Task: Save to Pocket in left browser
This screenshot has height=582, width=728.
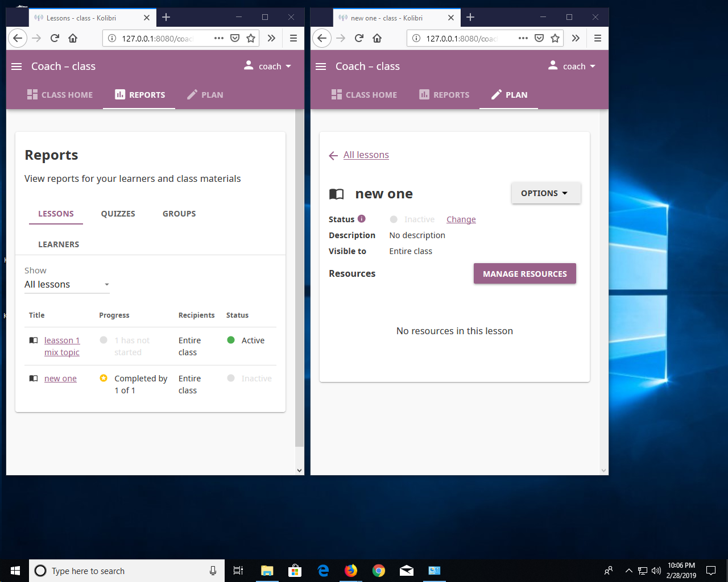Action: pos(235,38)
